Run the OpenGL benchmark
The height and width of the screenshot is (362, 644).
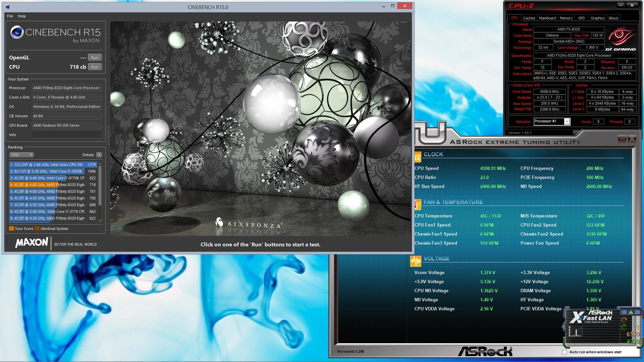coord(95,58)
